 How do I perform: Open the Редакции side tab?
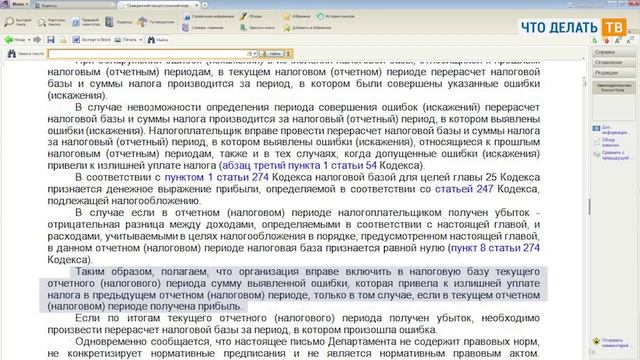click(x=613, y=73)
